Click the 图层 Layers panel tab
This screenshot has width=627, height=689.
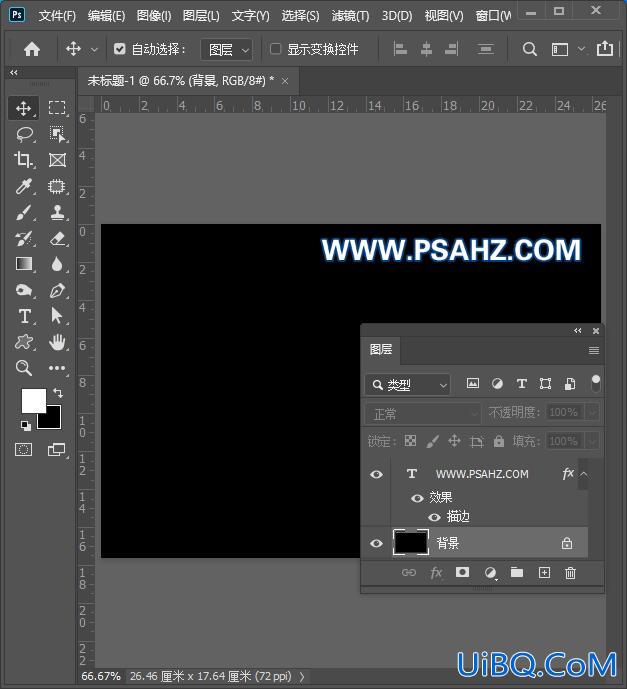tap(381, 349)
